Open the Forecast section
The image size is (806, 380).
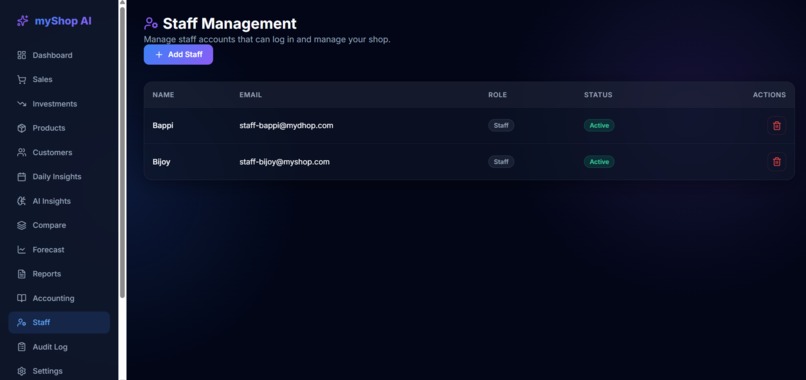(59, 250)
